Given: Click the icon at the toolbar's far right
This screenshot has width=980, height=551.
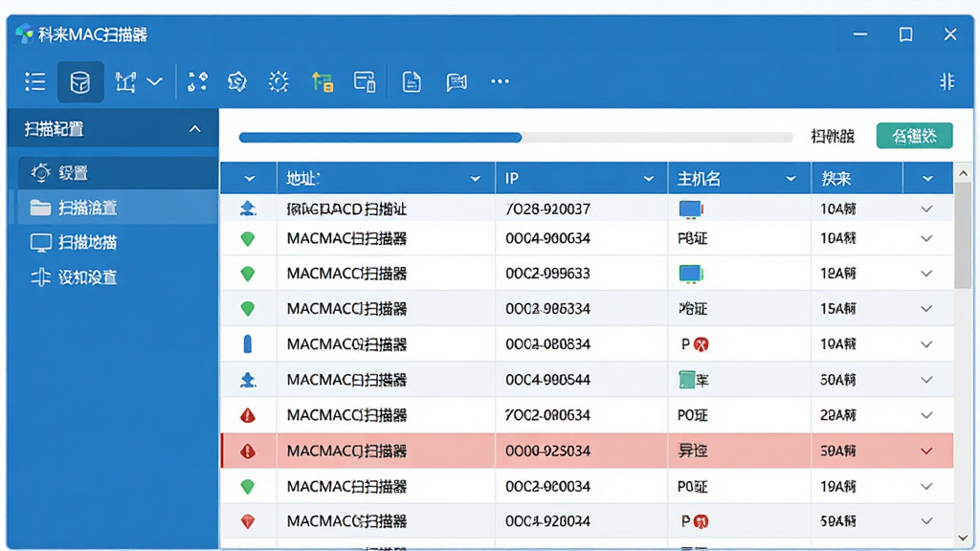Looking at the screenshot, I should [947, 81].
